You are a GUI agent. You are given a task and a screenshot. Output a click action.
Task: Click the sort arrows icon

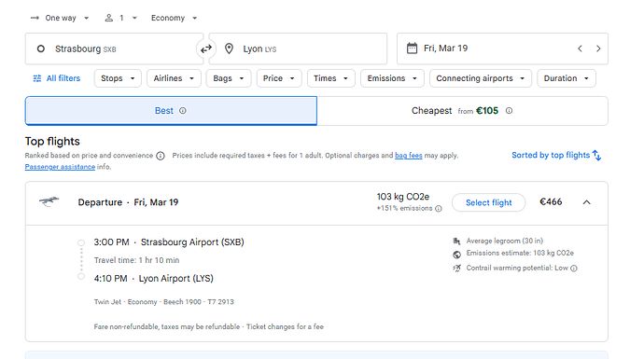(596, 156)
